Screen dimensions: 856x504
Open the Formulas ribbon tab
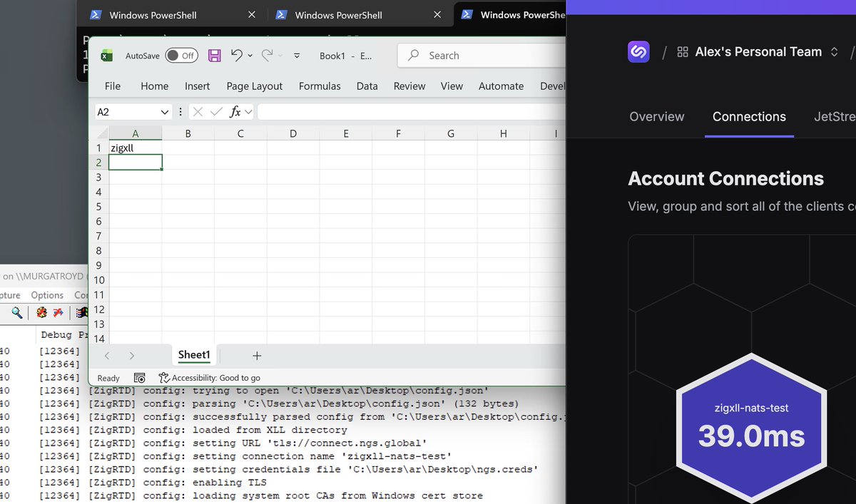tap(320, 86)
